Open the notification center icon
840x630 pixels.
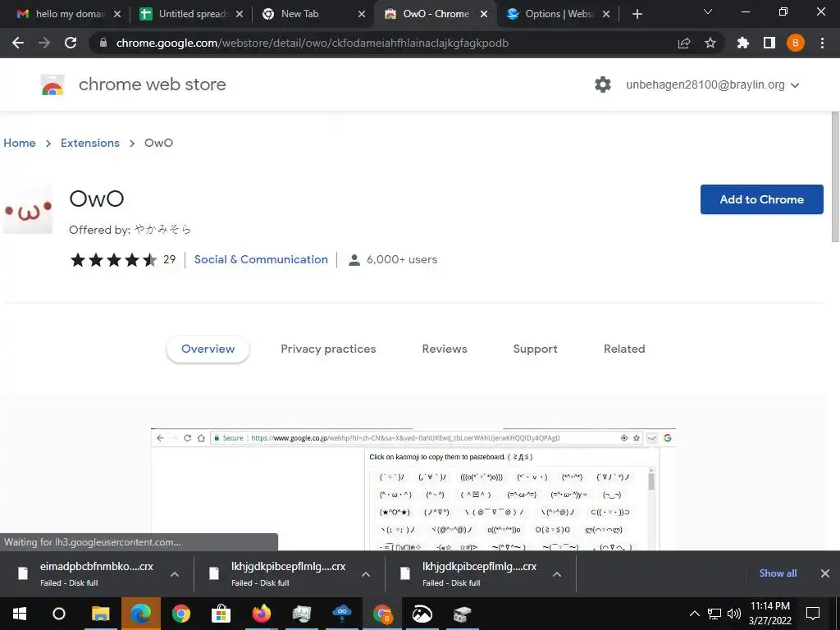[813, 614]
